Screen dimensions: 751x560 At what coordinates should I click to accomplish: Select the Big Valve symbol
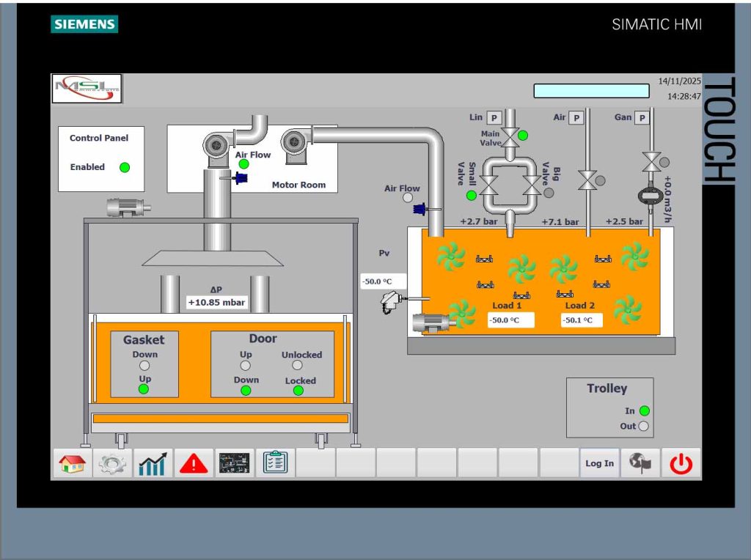(x=531, y=185)
